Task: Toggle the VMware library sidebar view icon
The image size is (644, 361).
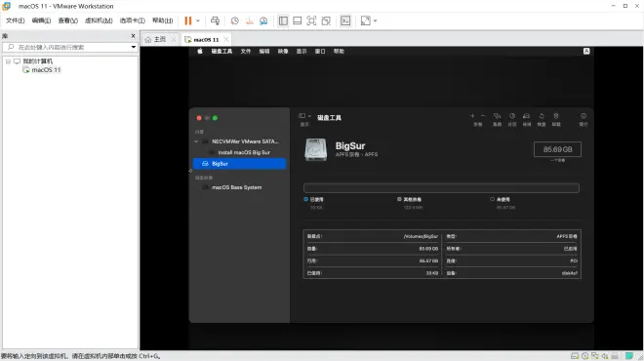Action: coord(283,20)
